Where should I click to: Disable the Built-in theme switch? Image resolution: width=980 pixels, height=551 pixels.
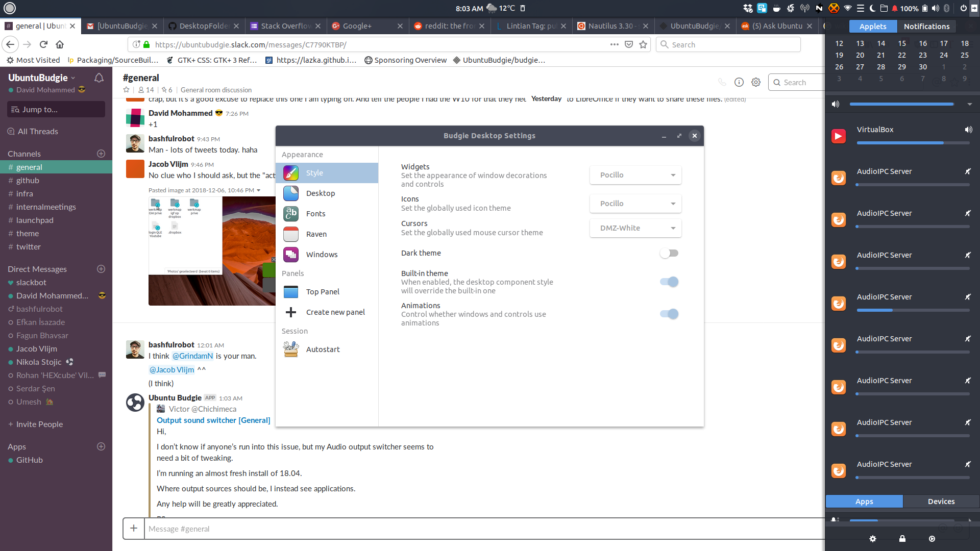(x=669, y=282)
